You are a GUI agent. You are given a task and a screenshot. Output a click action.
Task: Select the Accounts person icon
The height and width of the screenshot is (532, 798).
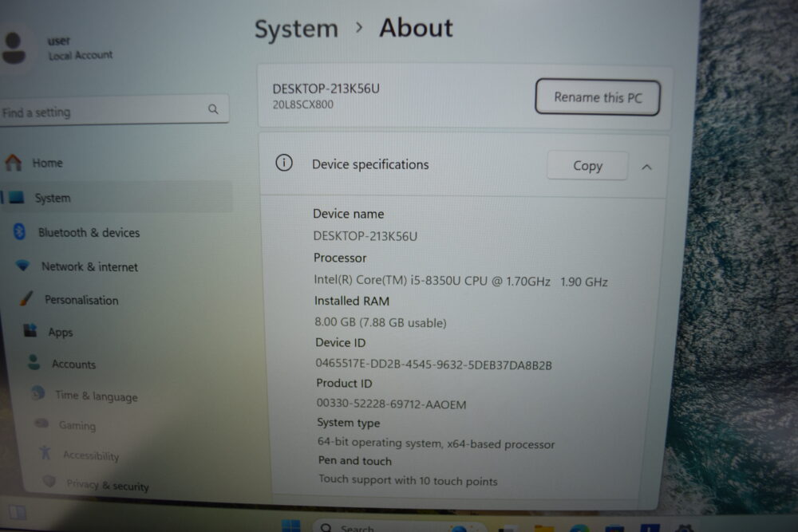tap(34, 362)
